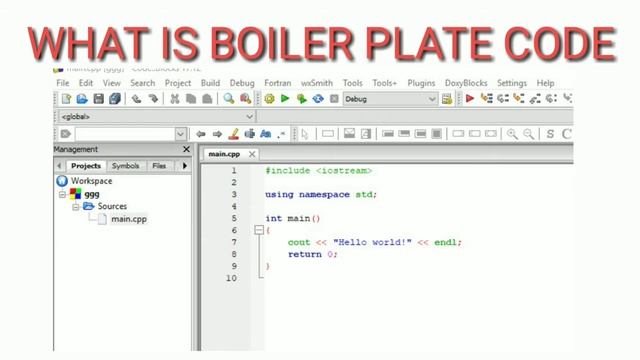The height and width of the screenshot is (360, 640).
Task: Click the Paste icon
Action: pos(207,99)
